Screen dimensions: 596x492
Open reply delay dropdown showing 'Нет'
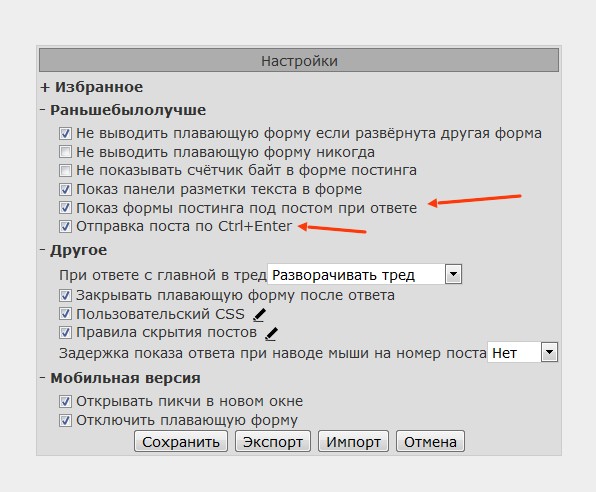pyautogui.click(x=523, y=352)
